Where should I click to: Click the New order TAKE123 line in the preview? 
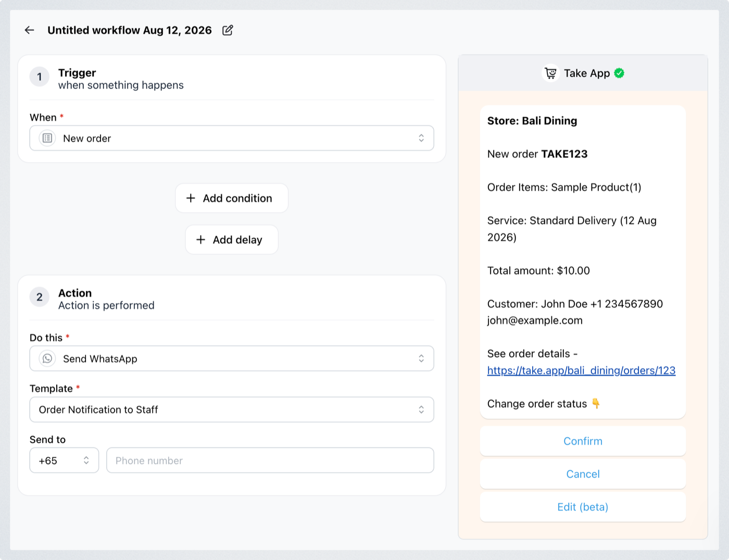[537, 154]
